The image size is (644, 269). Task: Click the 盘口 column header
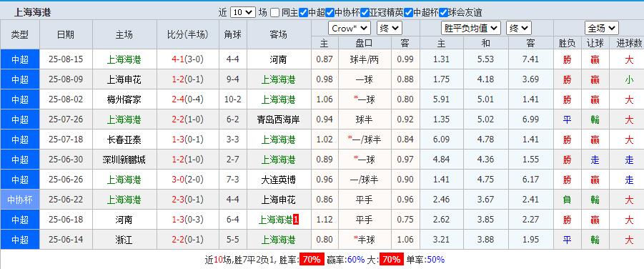(365, 43)
